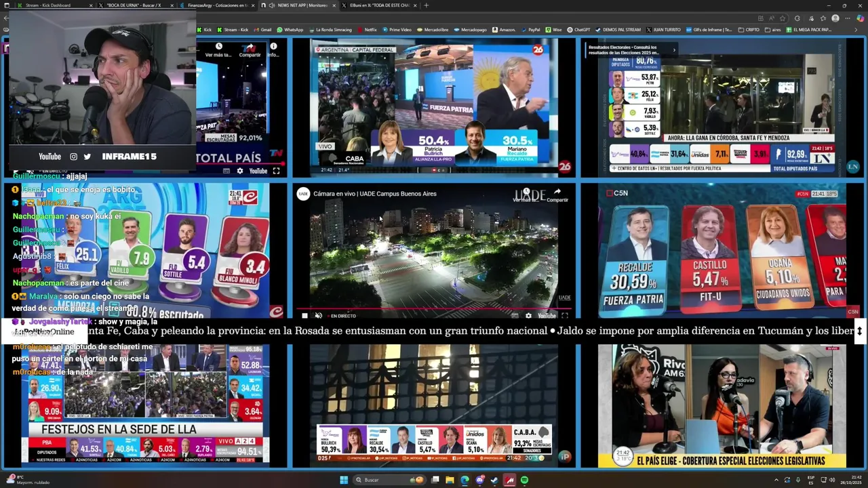Open the JUAN TURRITO bookmark
This screenshot has height=488, width=868.
663,30
